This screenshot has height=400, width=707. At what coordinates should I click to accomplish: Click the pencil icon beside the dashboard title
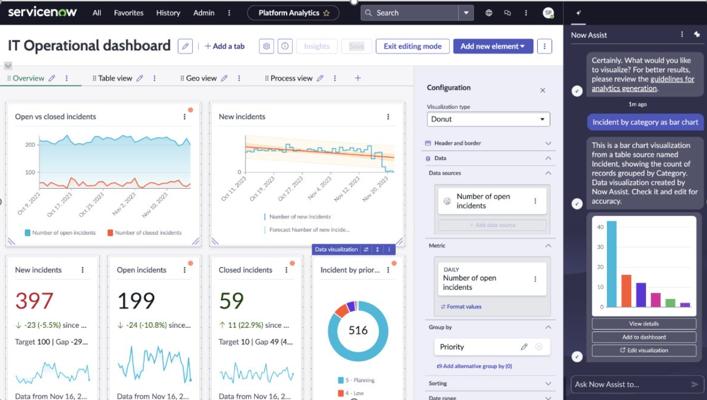[x=185, y=46]
